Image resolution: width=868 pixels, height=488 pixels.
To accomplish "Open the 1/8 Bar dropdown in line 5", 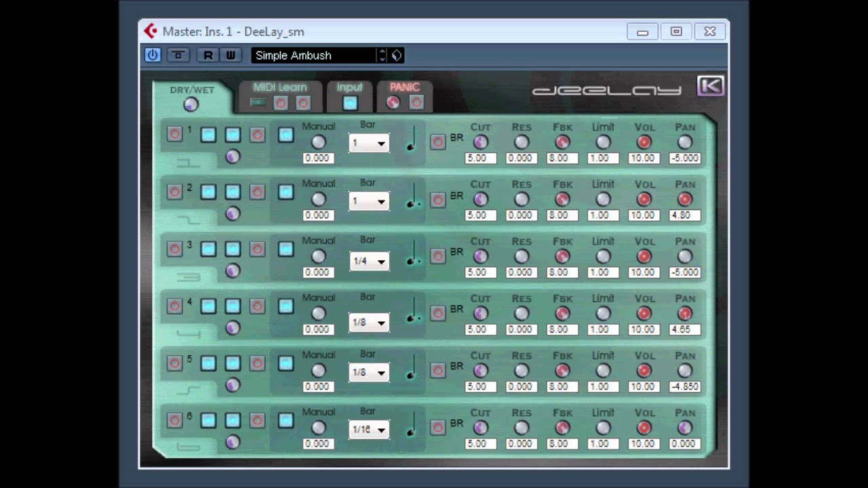I will coord(369,372).
